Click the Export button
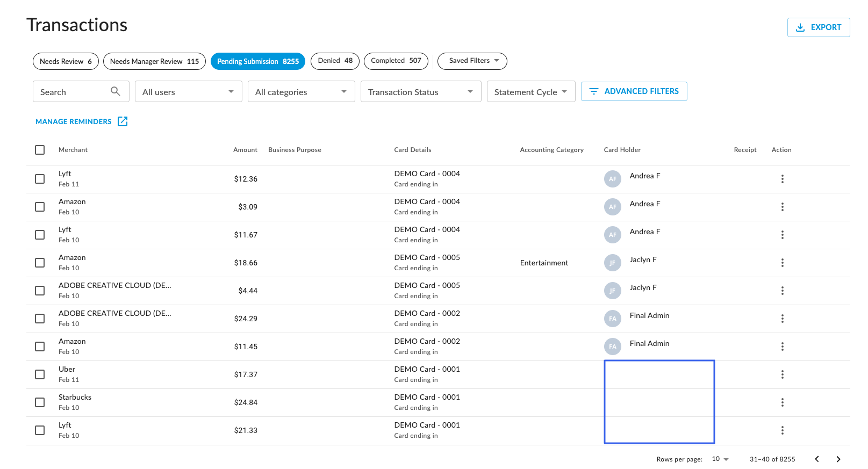This screenshot has width=868, height=469. [818, 27]
